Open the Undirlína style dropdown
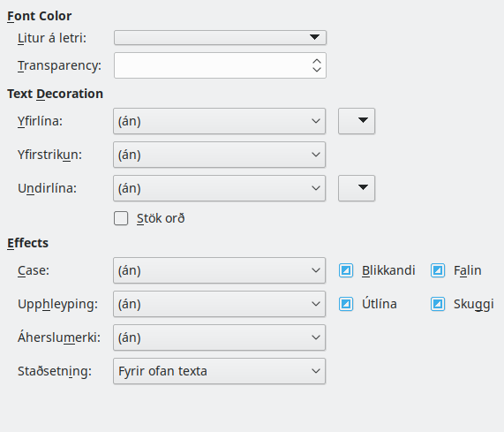The width and height of the screenshot is (504, 432). click(x=219, y=188)
